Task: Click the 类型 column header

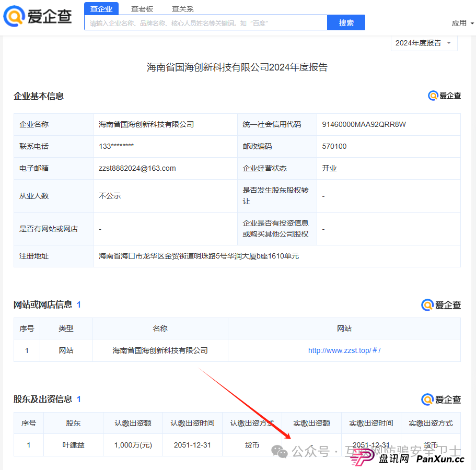Action: tap(66, 328)
